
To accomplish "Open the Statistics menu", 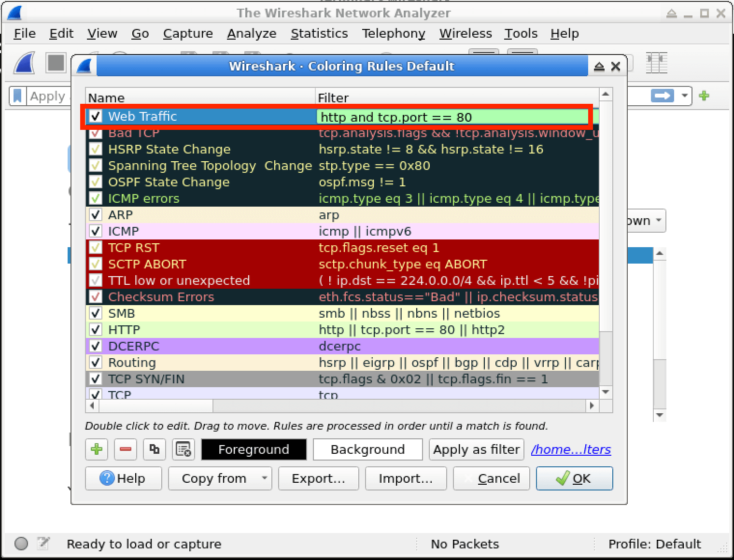I will click(x=319, y=33).
